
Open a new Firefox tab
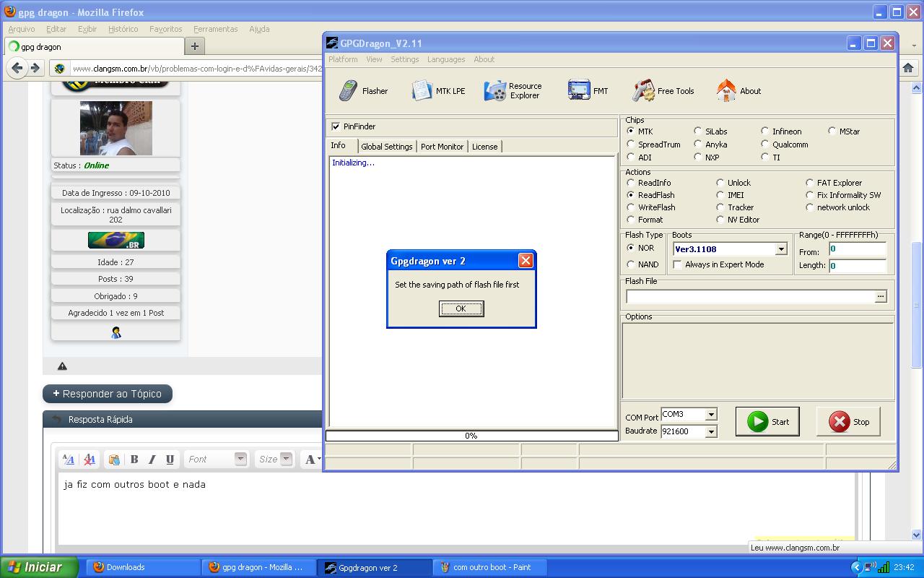[x=194, y=46]
